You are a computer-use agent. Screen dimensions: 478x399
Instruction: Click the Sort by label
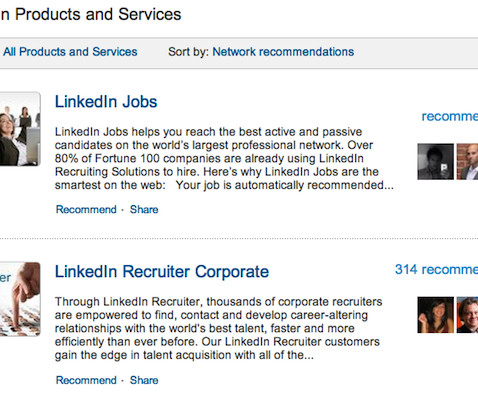(x=188, y=52)
